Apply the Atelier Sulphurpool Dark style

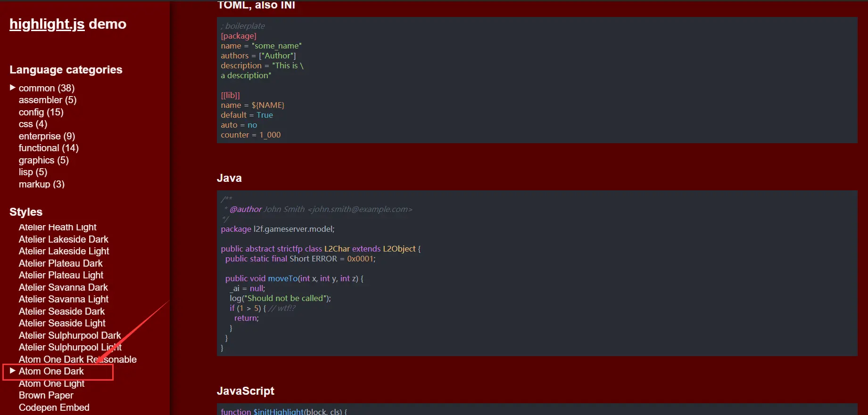[70, 335]
